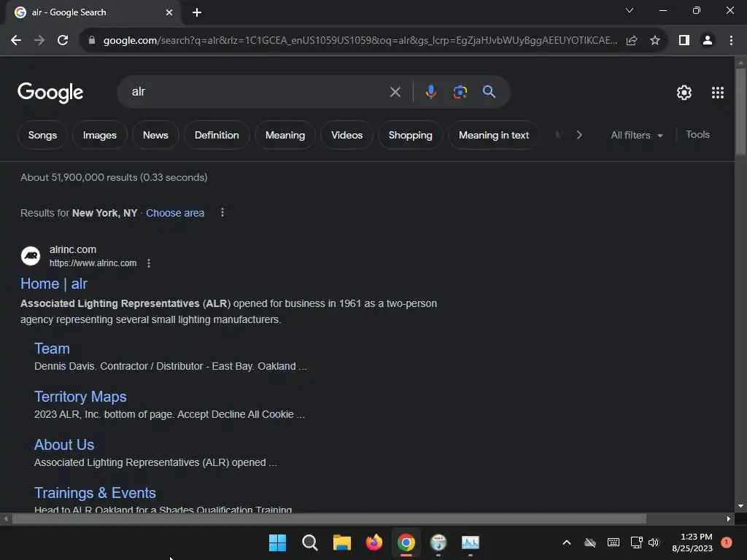Open the Team sitelink
747x560 pixels.
coord(52,349)
